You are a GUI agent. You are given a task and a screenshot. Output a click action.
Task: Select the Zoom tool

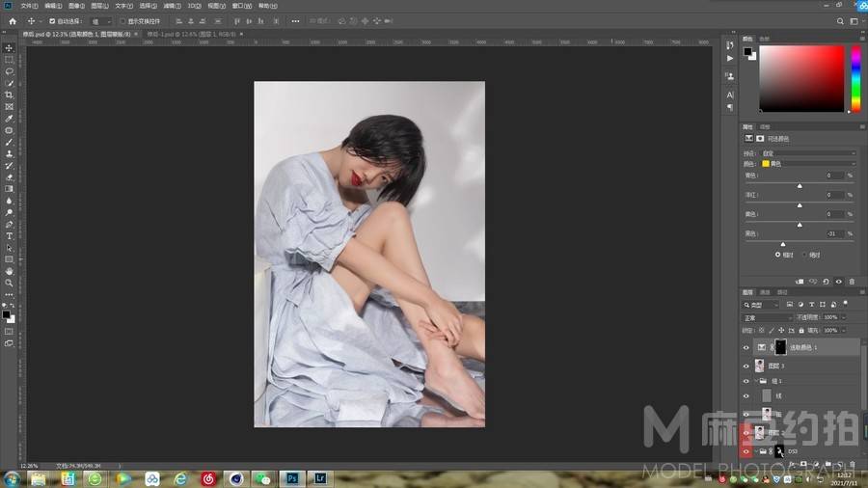tap(9, 283)
